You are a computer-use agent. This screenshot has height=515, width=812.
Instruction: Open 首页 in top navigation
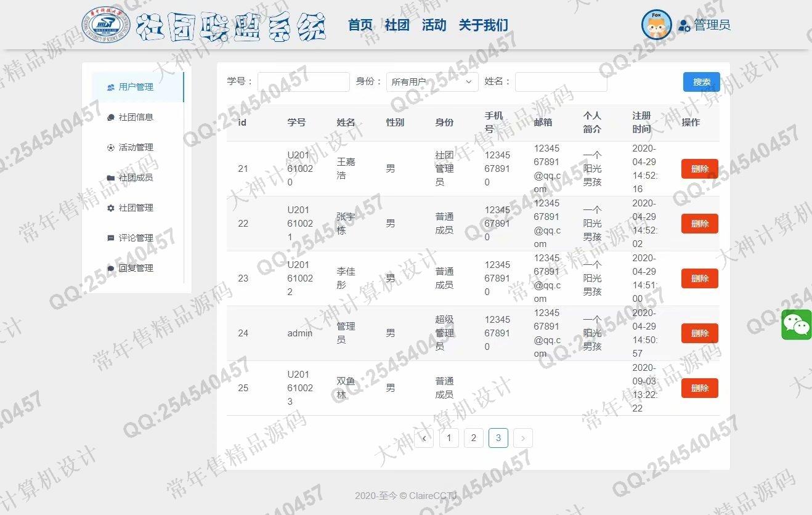point(360,25)
